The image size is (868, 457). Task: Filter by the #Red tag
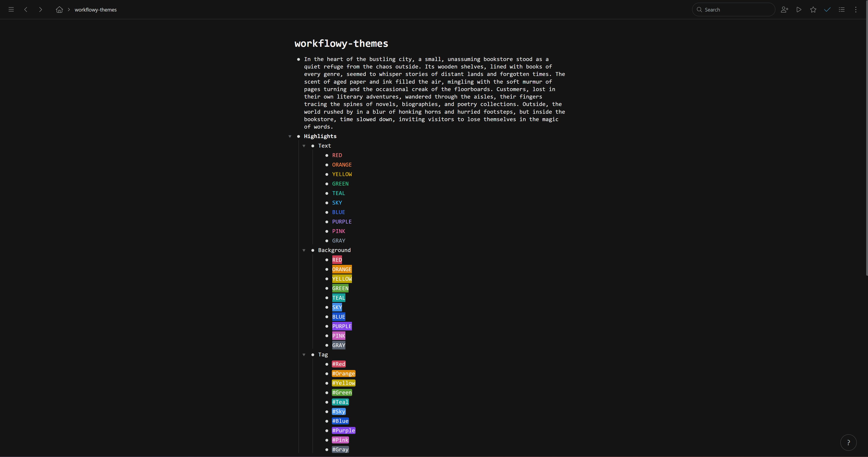[339, 364]
